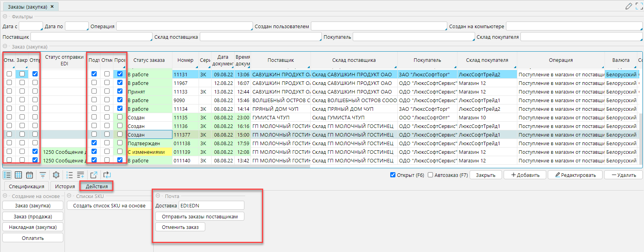
Task: Collapse the Почта section
Action: point(158,196)
